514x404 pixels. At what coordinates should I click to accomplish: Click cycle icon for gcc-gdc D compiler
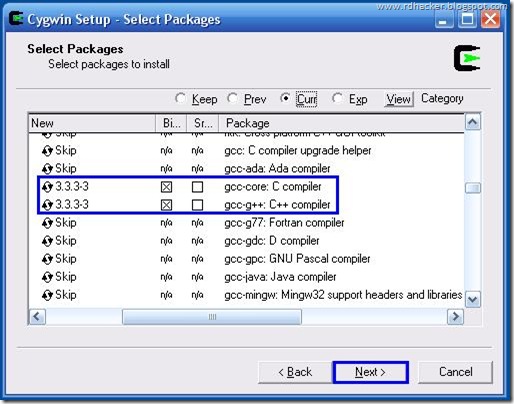point(47,241)
